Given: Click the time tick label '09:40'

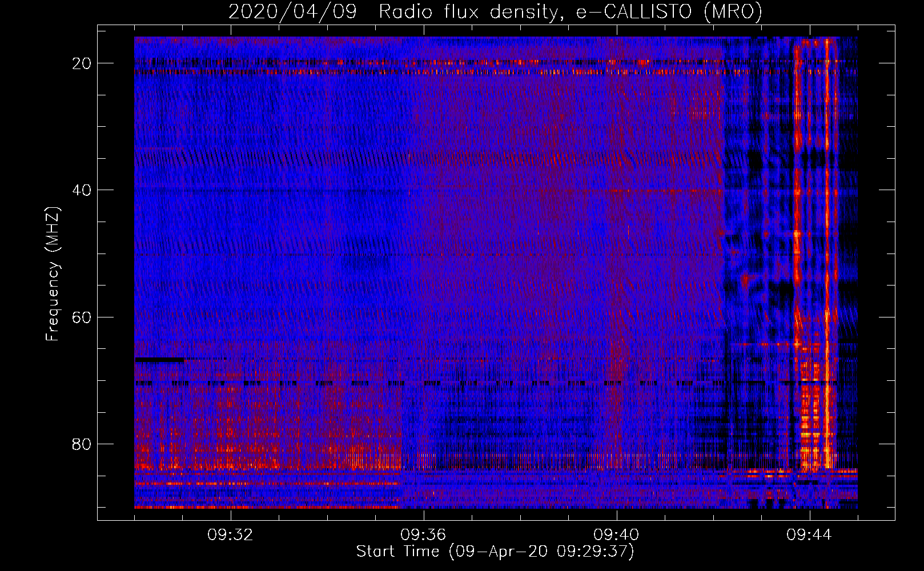Looking at the screenshot, I should pos(617,535).
